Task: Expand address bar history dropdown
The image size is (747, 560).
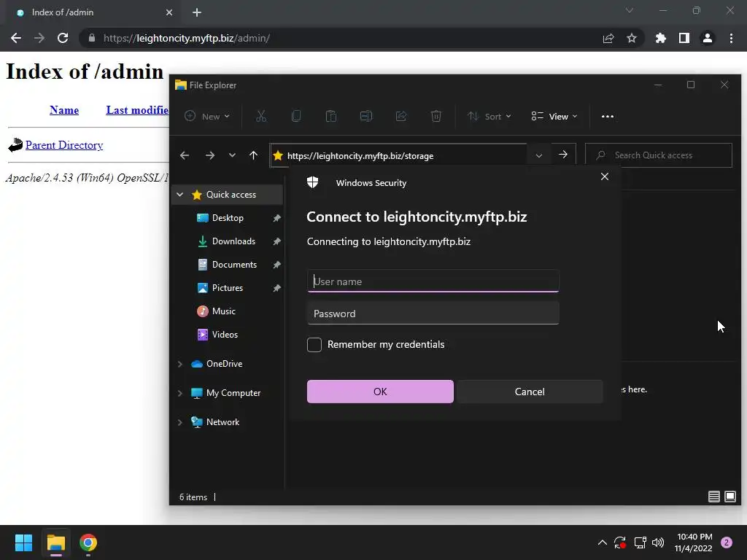Action: tap(539, 155)
